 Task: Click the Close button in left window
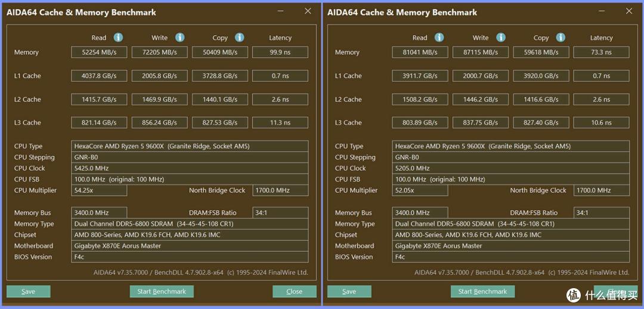[x=295, y=291]
